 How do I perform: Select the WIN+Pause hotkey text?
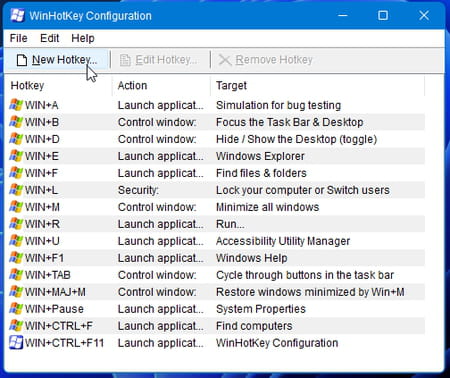[54, 309]
